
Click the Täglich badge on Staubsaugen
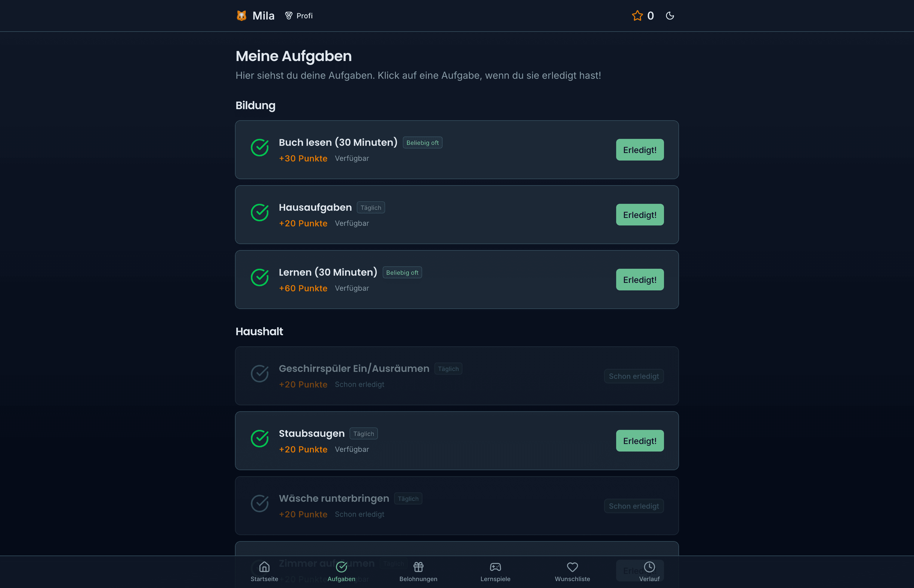point(363,433)
